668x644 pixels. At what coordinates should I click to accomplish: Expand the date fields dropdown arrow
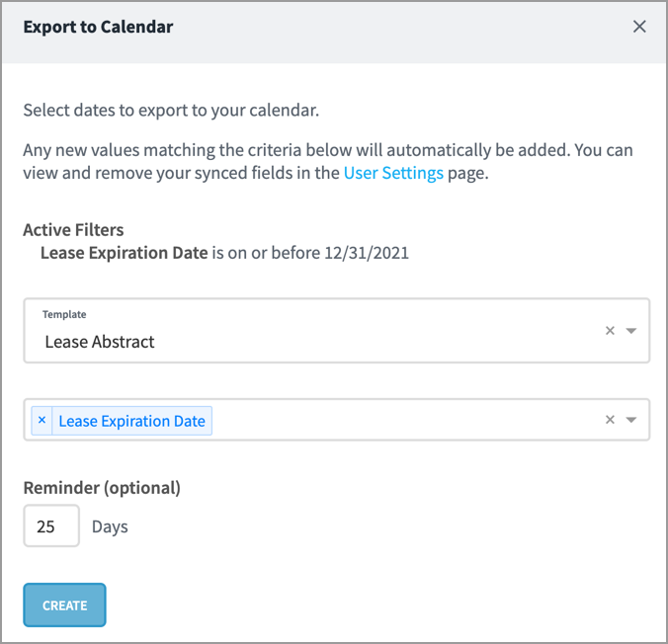click(631, 420)
